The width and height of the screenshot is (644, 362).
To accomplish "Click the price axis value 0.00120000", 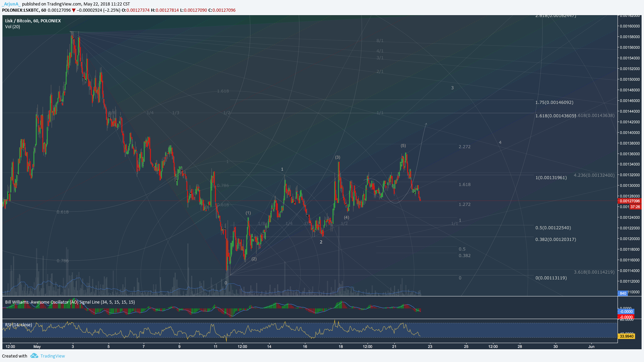I will pos(630,239).
